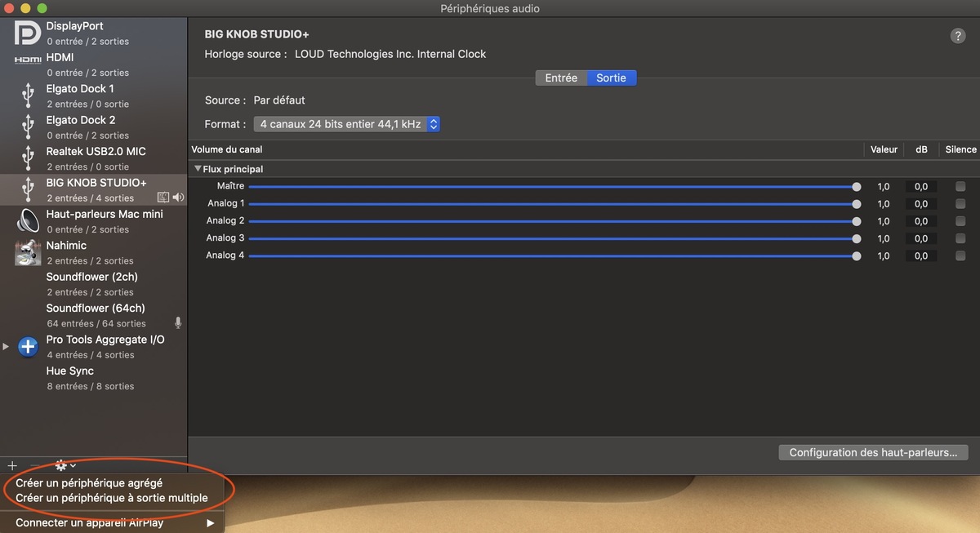Click the BIG KNOB STUDIO+ heading in detail pane
980x533 pixels.
257,33
